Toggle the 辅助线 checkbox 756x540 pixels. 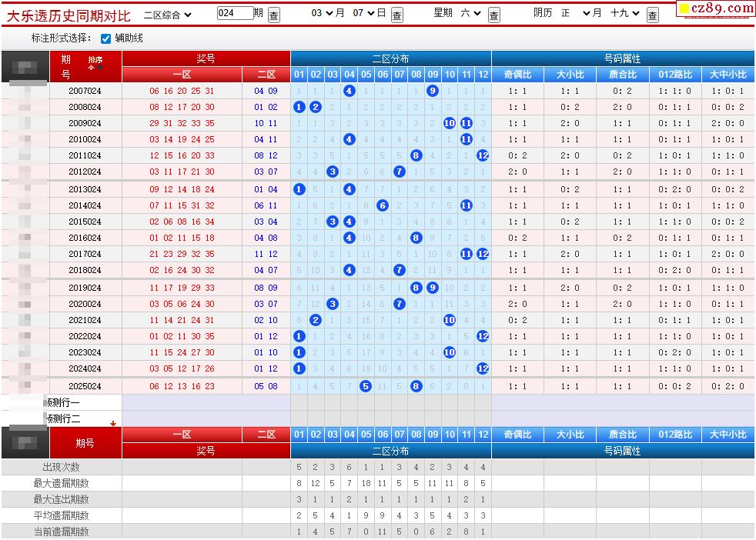pyautogui.click(x=106, y=38)
